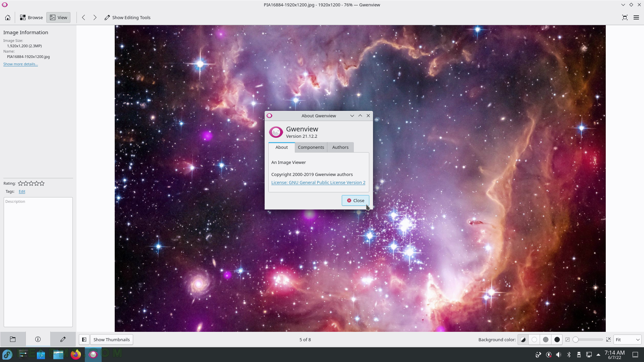The height and width of the screenshot is (362, 644).
Task: Launch Firefox from taskbar
Action: [x=76, y=354]
